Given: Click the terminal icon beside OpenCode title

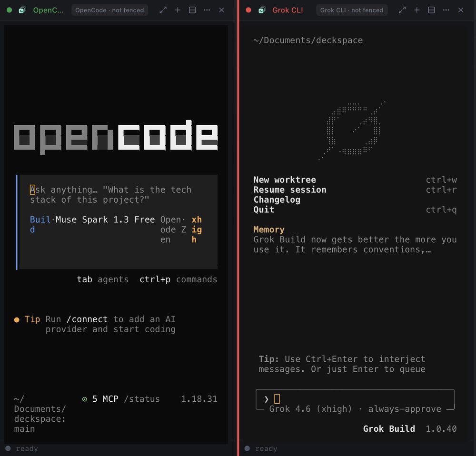Looking at the screenshot, I should (22, 10).
